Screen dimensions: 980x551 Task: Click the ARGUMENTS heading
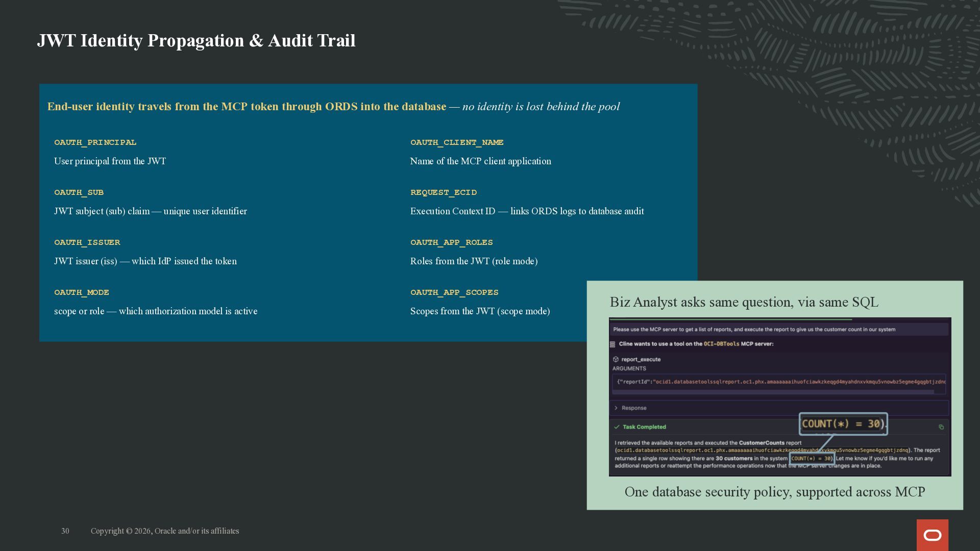point(629,368)
